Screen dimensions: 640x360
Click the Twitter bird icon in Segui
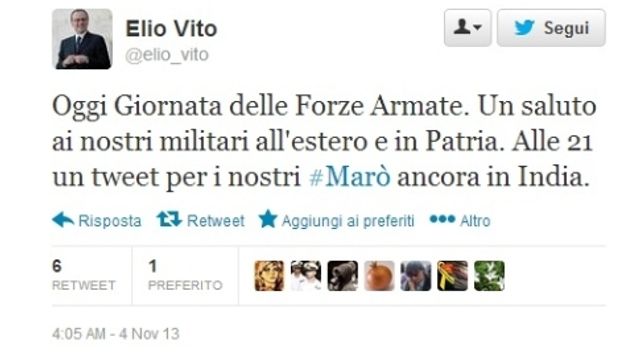pos(524,28)
